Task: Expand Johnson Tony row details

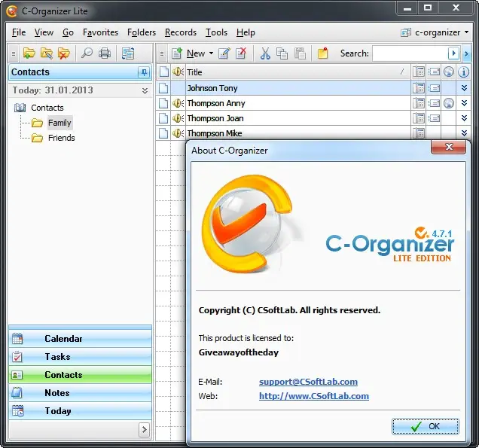Action: point(464,88)
